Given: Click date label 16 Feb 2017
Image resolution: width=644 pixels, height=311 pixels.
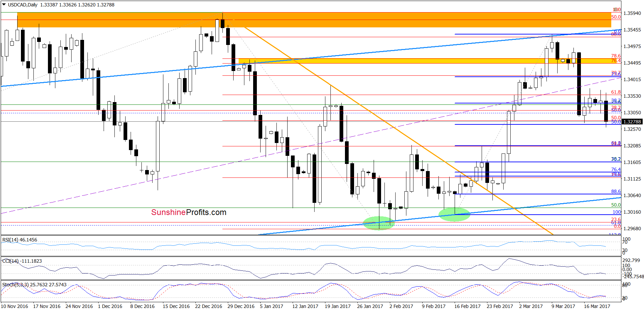Looking at the screenshot, I should click(467, 306).
